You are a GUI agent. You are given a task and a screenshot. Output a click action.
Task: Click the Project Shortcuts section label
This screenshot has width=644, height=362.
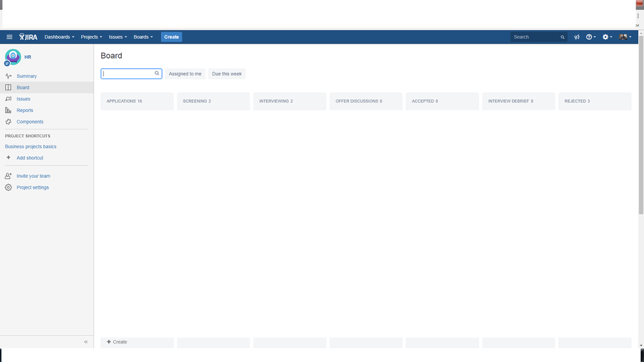[x=28, y=136]
